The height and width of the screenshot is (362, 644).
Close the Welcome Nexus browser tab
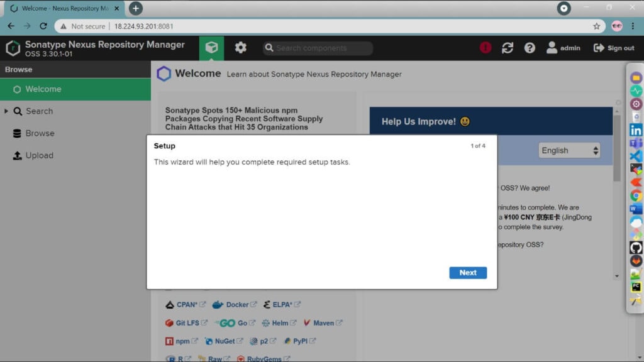pyautogui.click(x=116, y=8)
